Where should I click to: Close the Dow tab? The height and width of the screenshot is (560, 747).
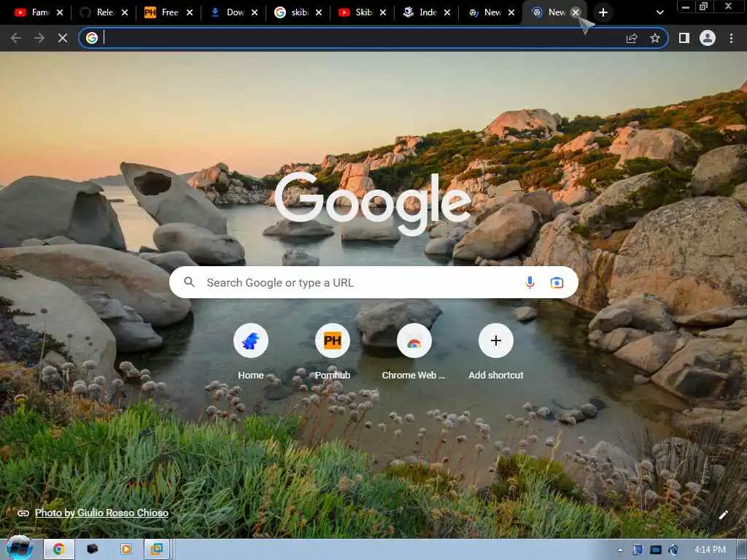(x=255, y=12)
